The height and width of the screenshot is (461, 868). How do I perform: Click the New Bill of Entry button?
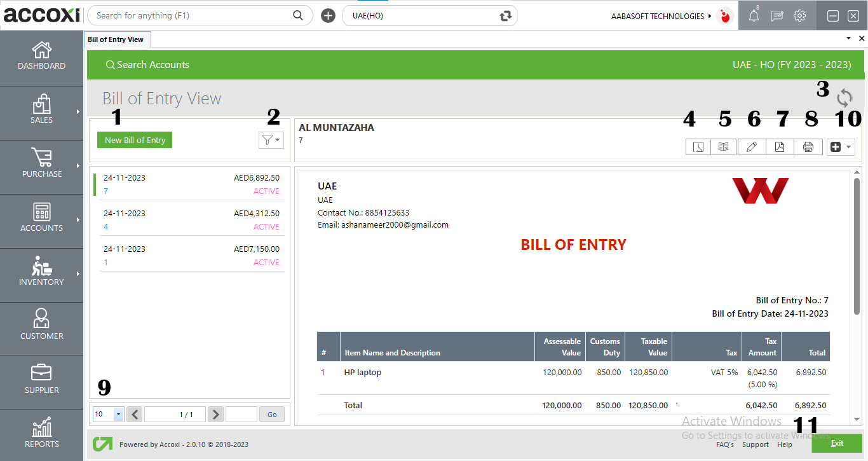pos(134,140)
